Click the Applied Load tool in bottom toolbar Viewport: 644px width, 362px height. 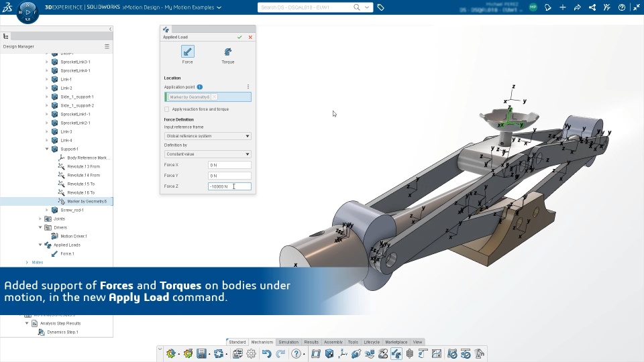pyautogui.click(x=396, y=353)
